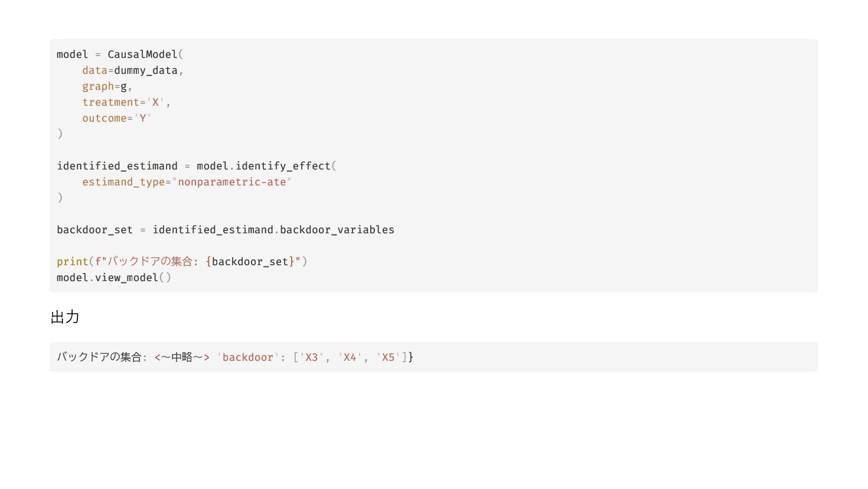Click the 'graph=g,' argument line
This screenshot has height=489, width=868.
(x=107, y=86)
